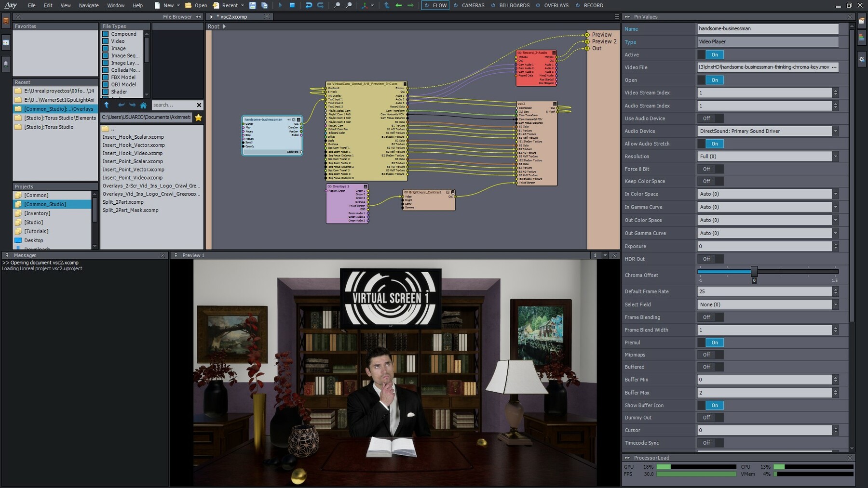Select the zoom magnifier icon in the toolbar
Screen dimensions: 868x488
[337, 5]
